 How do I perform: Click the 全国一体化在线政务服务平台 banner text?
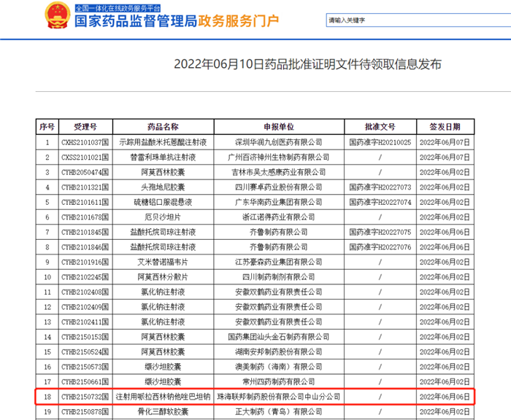tap(118, 8)
